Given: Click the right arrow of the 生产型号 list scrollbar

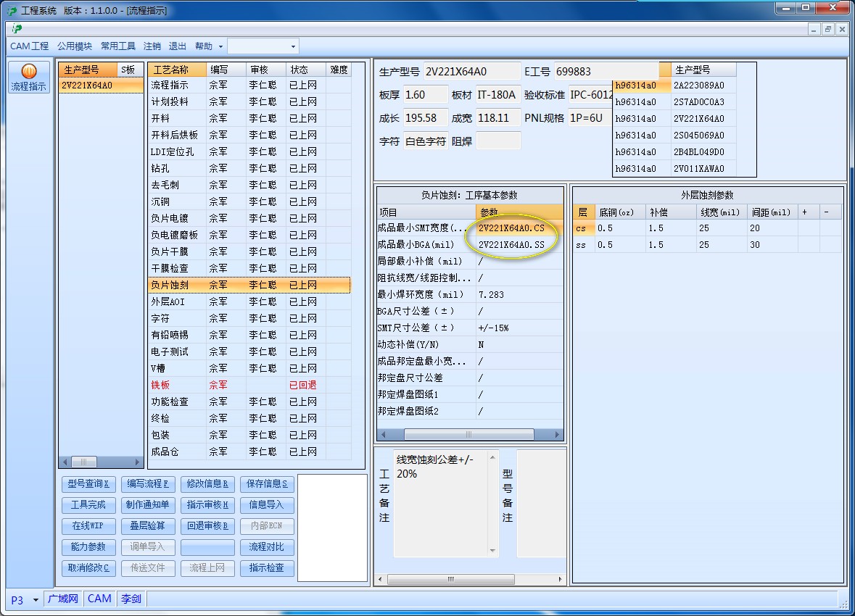Looking at the screenshot, I should pos(137,462).
